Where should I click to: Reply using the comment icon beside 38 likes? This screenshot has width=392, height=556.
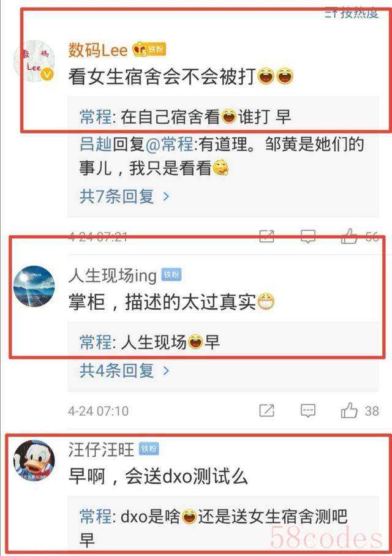[x=308, y=411]
